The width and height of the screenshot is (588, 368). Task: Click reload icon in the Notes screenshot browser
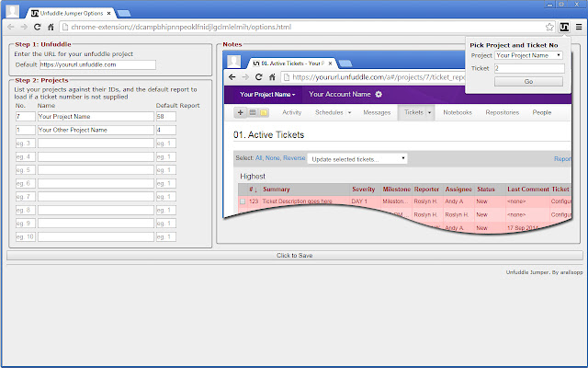pos(259,77)
